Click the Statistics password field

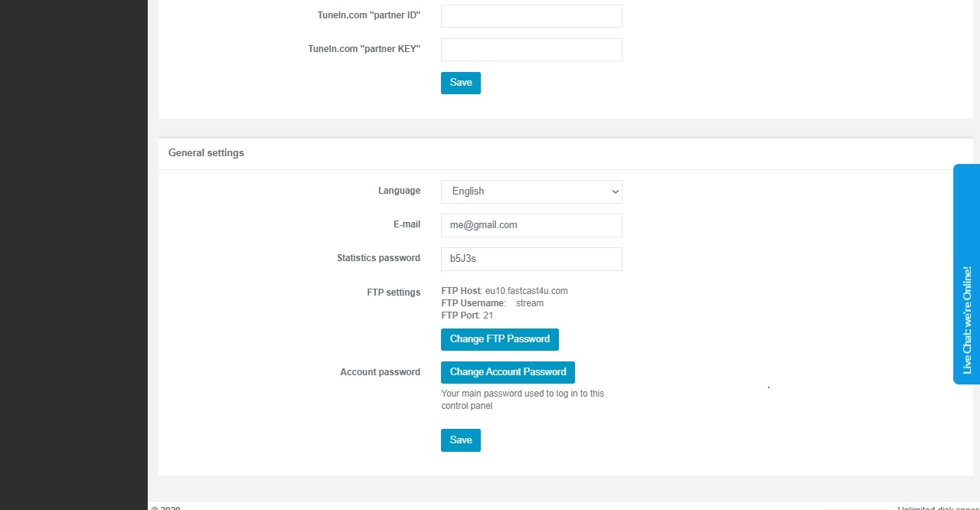tap(531, 259)
